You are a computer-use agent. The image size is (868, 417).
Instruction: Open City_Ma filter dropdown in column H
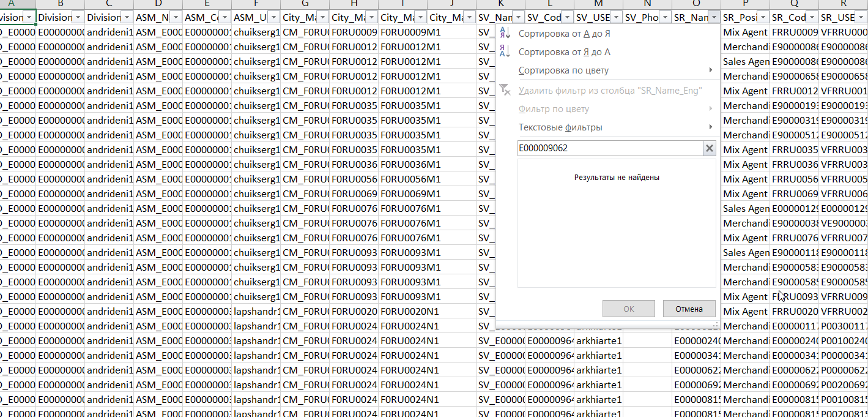(x=371, y=18)
